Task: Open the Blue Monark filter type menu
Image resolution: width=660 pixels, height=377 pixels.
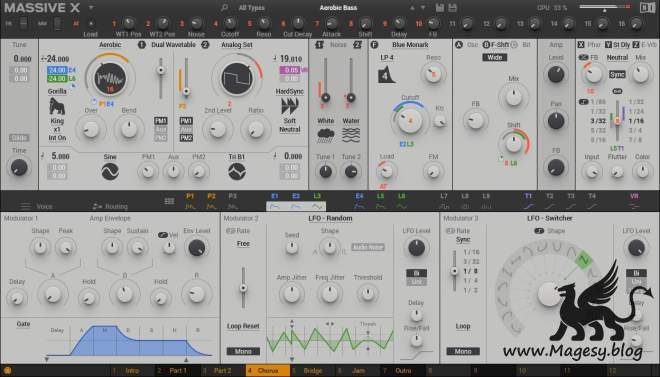Action: (410, 45)
